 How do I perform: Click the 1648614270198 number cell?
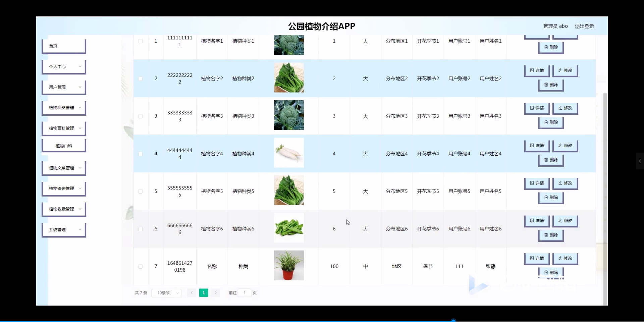pyautogui.click(x=180, y=266)
